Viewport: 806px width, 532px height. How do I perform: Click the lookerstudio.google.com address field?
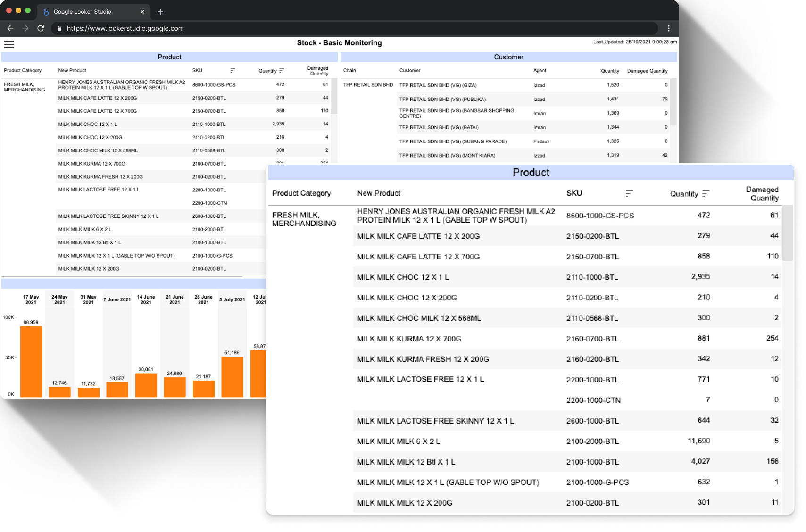354,28
